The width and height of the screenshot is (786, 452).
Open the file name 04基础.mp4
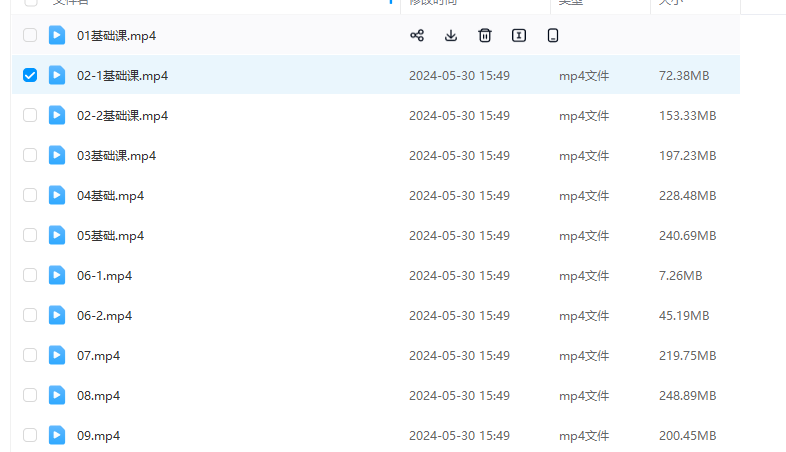110,196
